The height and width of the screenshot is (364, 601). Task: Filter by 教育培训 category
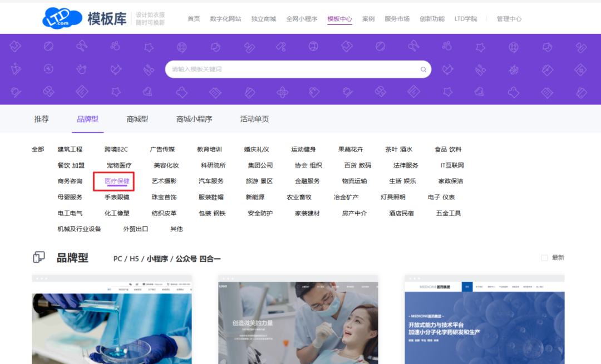(x=209, y=149)
